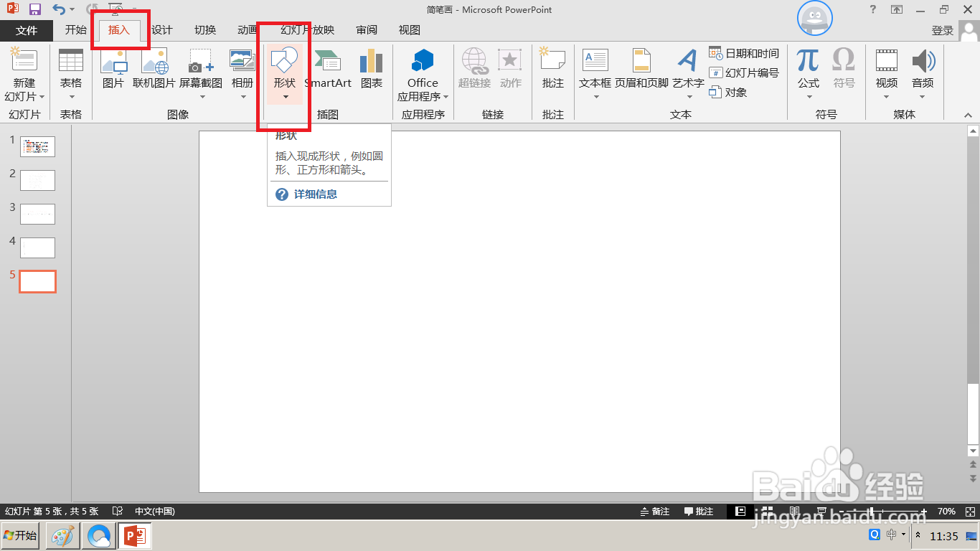Click the Ribbon Display Options icon
980x551 pixels.
pyautogui.click(x=897, y=9)
